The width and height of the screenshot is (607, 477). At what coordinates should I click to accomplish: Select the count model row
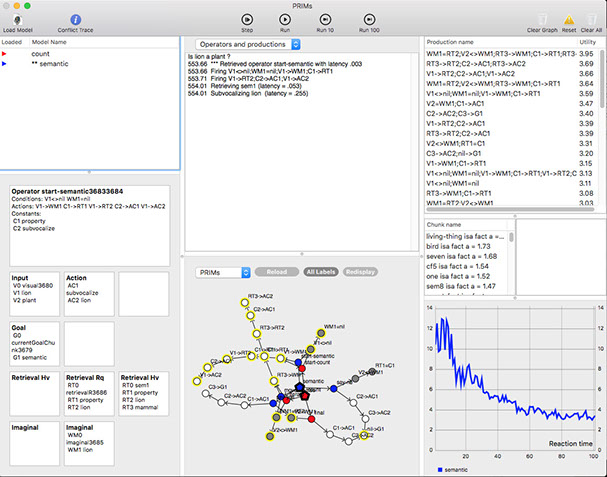point(90,54)
